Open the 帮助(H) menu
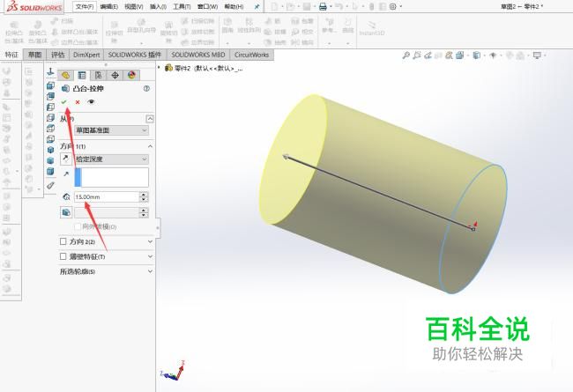 (x=234, y=6)
